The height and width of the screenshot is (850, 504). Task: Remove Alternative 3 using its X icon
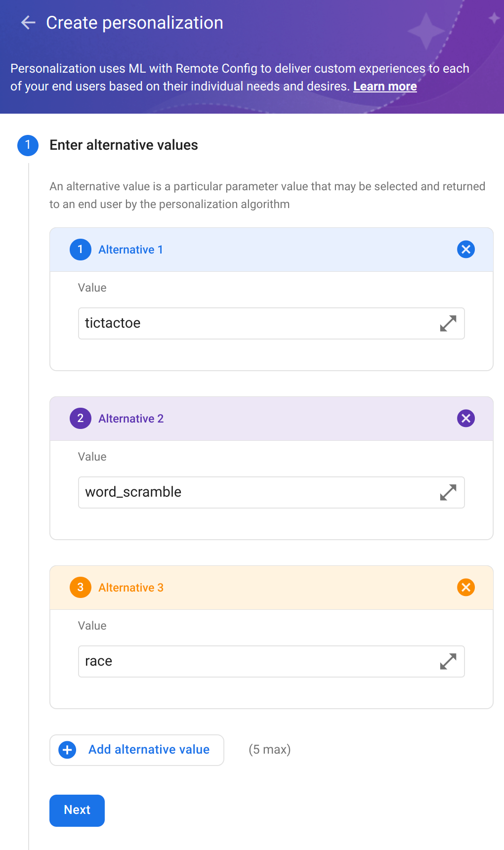[x=465, y=587]
